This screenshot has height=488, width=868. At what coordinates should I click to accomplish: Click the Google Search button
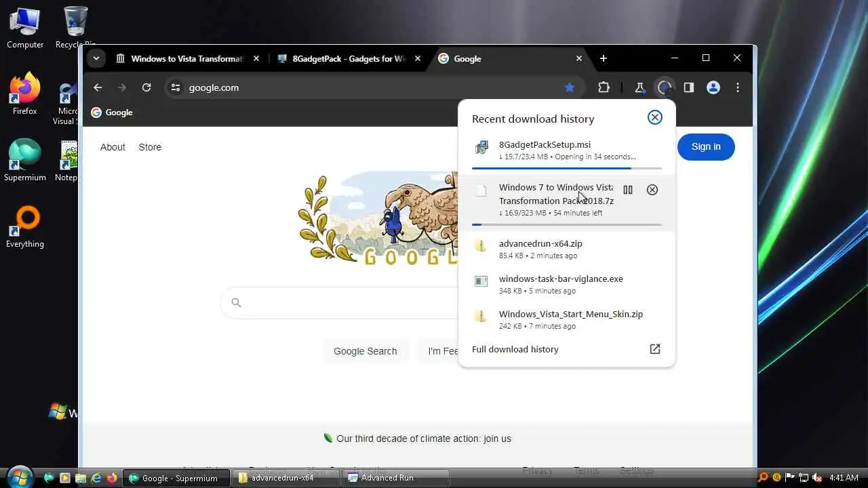tap(365, 351)
